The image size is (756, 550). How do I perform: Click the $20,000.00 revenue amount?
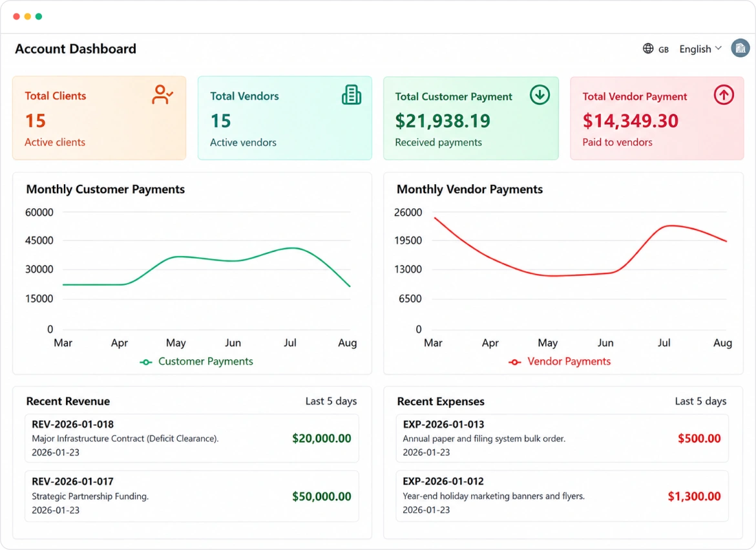(322, 439)
